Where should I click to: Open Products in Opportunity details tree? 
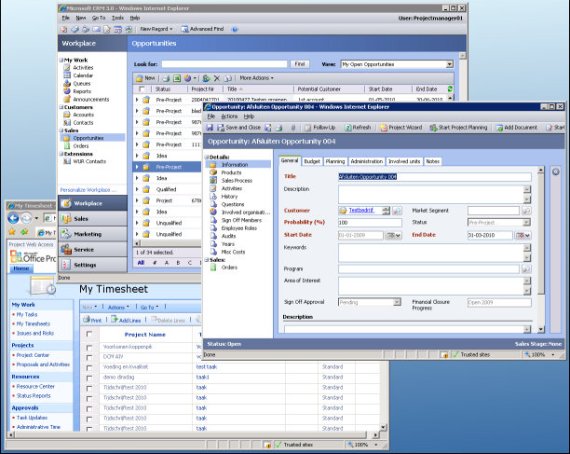click(231, 173)
